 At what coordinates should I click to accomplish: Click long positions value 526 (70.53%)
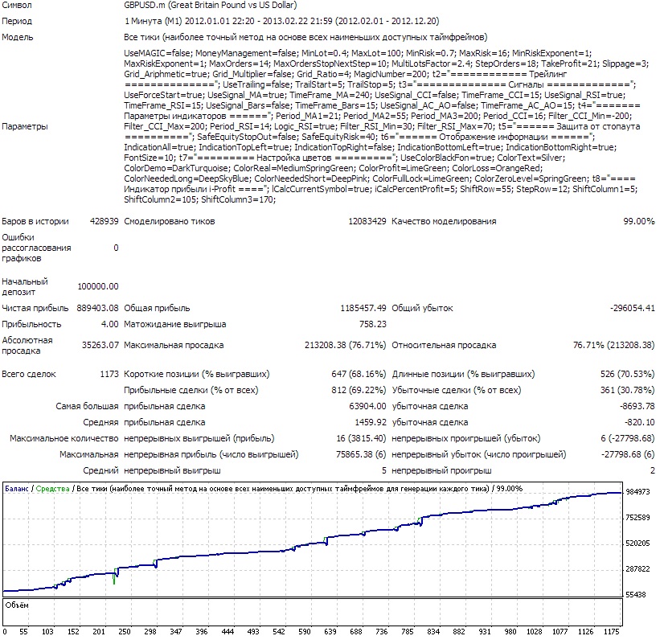628,374
